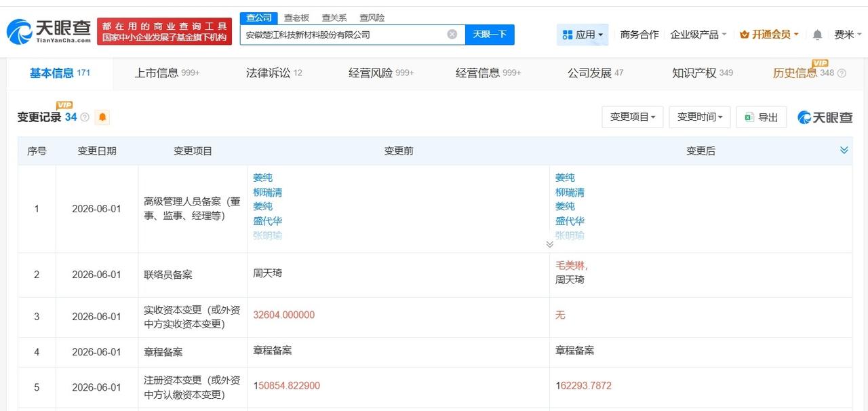
Task: Click the 天眼一下 search button
Action: [x=490, y=35]
